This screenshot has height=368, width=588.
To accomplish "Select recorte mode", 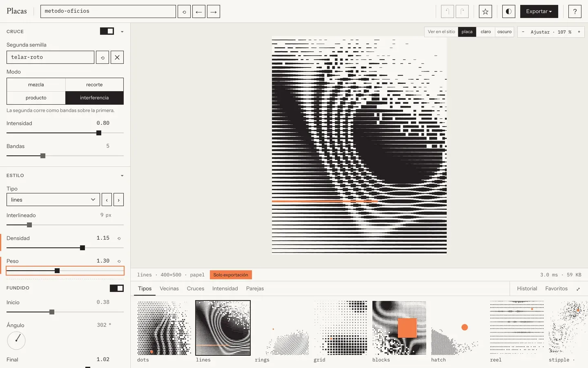I will click(94, 85).
